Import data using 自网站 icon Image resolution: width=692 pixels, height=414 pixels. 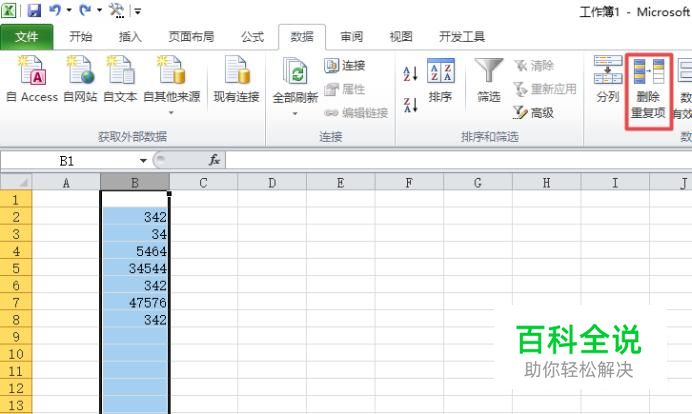pyautogui.click(x=80, y=79)
